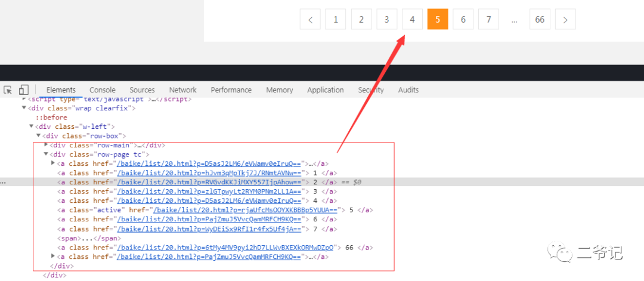This screenshot has height=281, width=644.
Task: Collapse the div class wrap clearfix node
Action: (24, 108)
